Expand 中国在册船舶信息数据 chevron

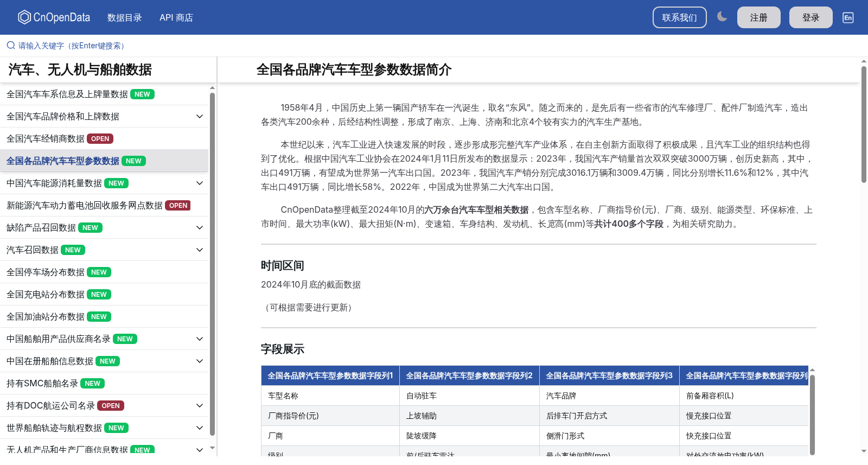coord(200,361)
